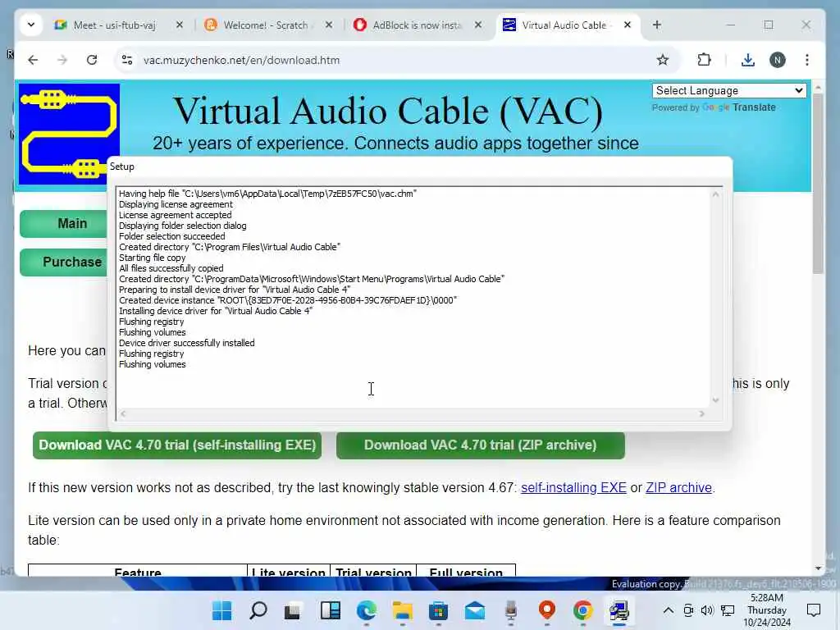
Task: Open Chrome's three-dot menu
Action: tap(807, 60)
